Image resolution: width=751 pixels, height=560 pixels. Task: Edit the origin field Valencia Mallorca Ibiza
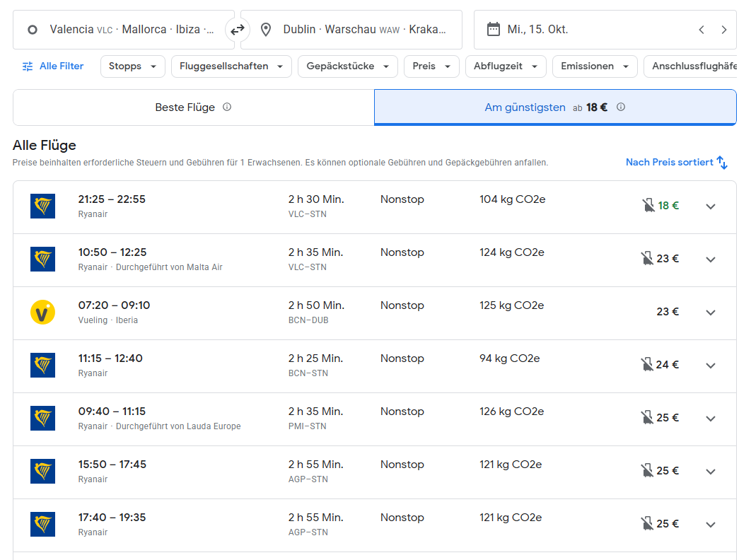click(124, 30)
